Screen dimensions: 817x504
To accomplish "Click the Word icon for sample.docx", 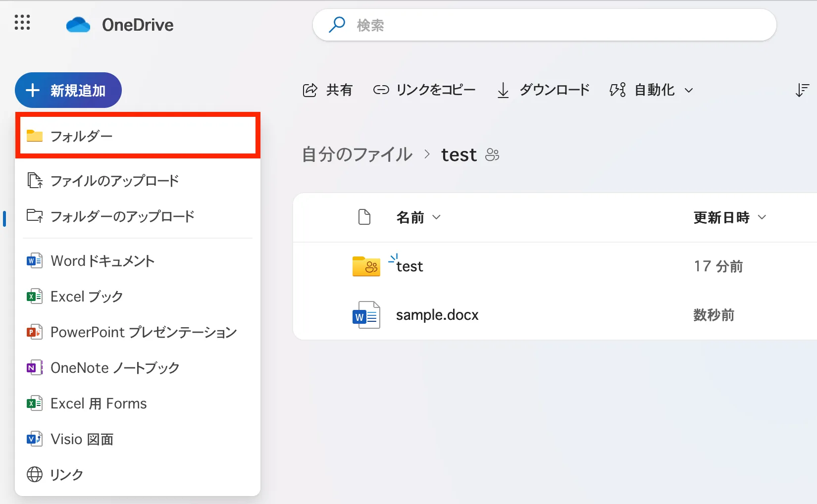I will tap(366, 315).
